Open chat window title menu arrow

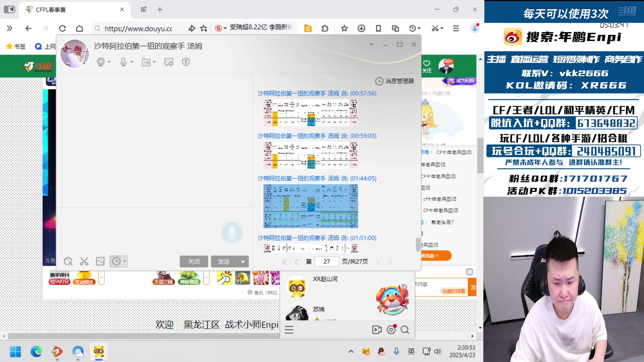[371, 45]
